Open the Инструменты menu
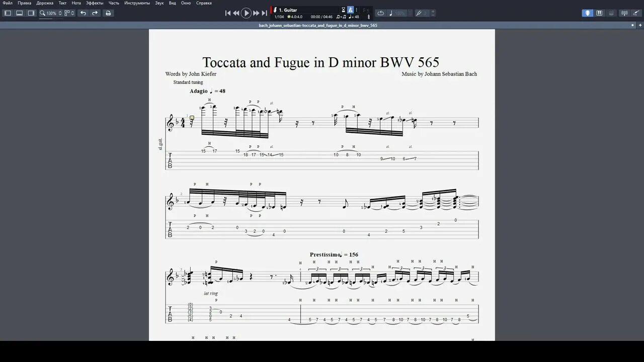This screenshot has width=644, height=362. 137,3
